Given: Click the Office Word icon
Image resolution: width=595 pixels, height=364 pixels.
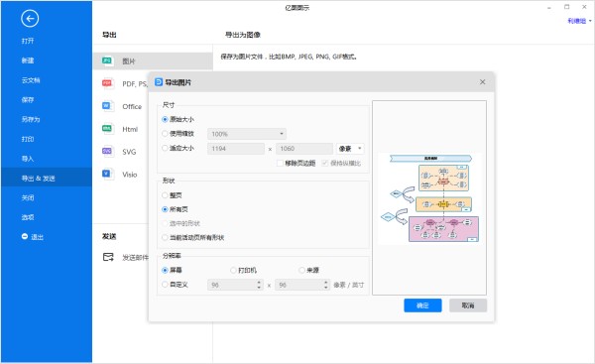Looking at the screenshot, I should (x=107, y=106).
